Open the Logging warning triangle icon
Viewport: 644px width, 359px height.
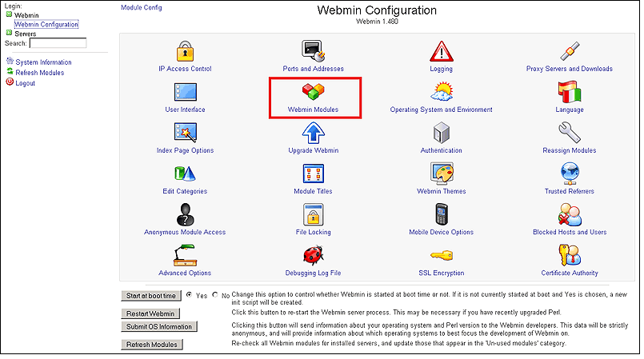442,51
